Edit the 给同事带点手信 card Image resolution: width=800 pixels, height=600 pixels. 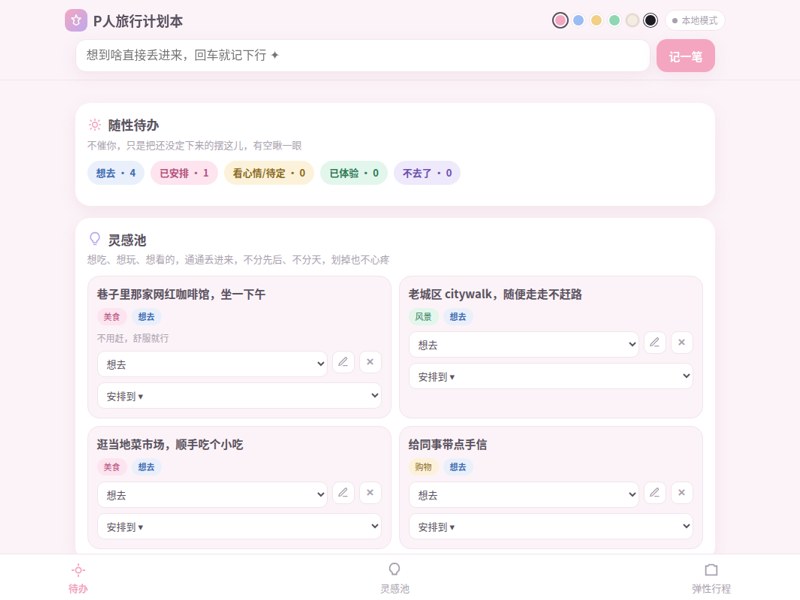[x=655, y=493]
